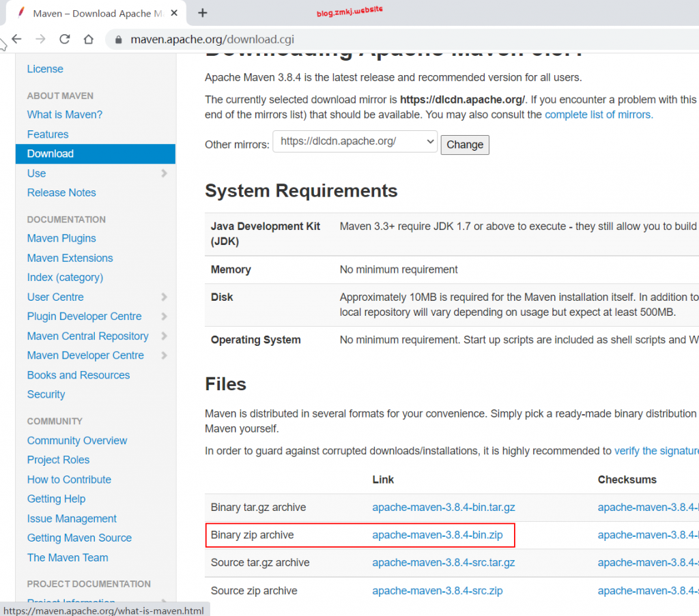Open Maven Developer Centre sidebar item
This screenshot has width=699, height=616.
pos(85,355)
